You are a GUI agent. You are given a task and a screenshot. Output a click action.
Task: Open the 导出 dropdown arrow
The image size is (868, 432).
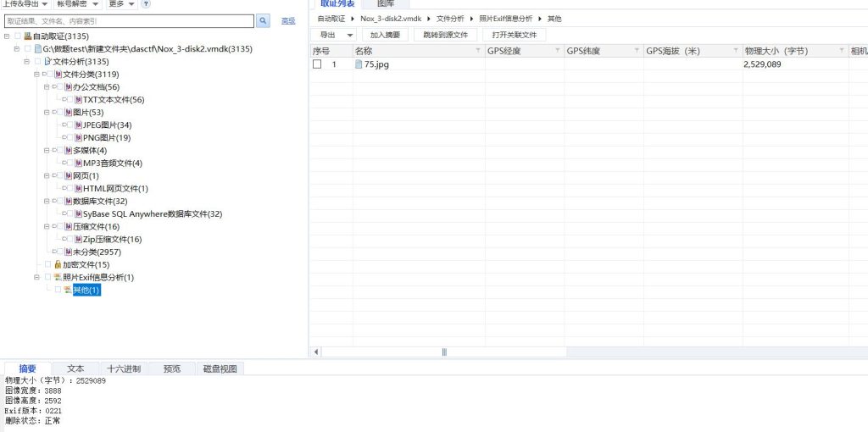coord(349,35)
